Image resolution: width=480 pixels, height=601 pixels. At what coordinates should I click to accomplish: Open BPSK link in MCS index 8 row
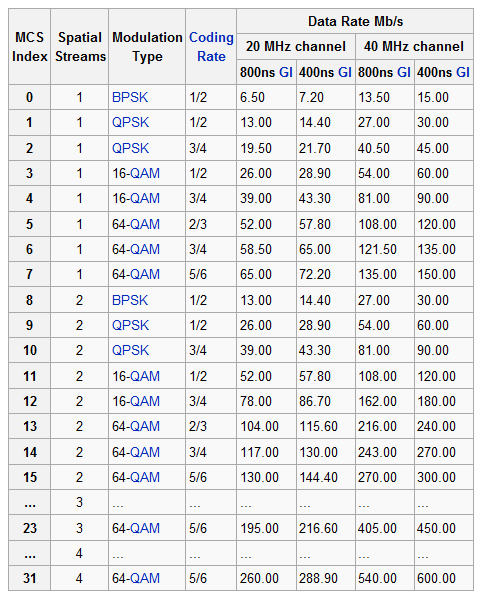click(130, 300)
